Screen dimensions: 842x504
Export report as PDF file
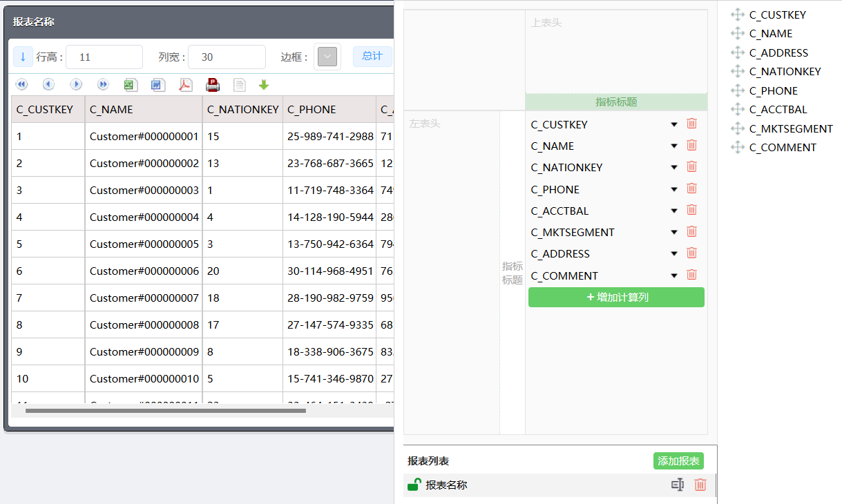pos(186,85)
